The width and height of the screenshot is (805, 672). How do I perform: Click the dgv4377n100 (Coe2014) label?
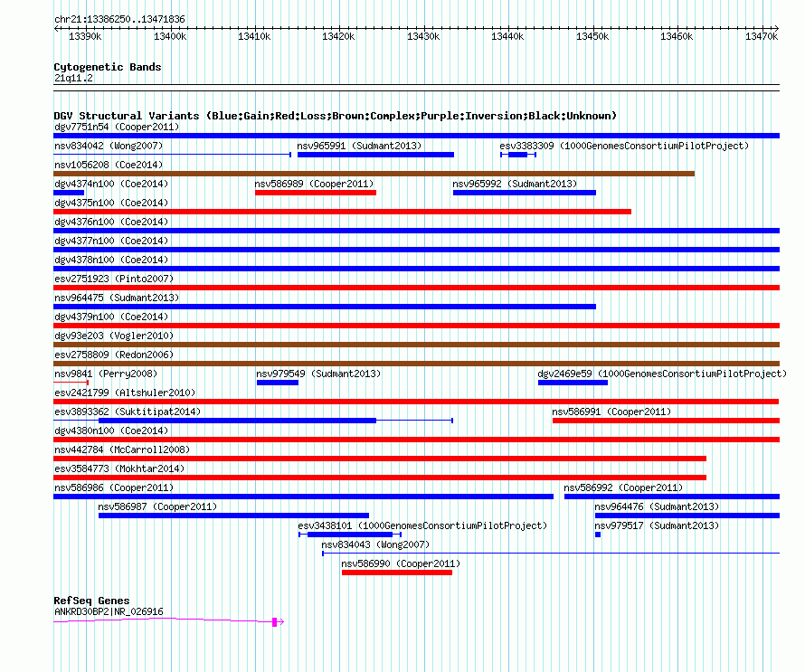click(x=111, y=241)
